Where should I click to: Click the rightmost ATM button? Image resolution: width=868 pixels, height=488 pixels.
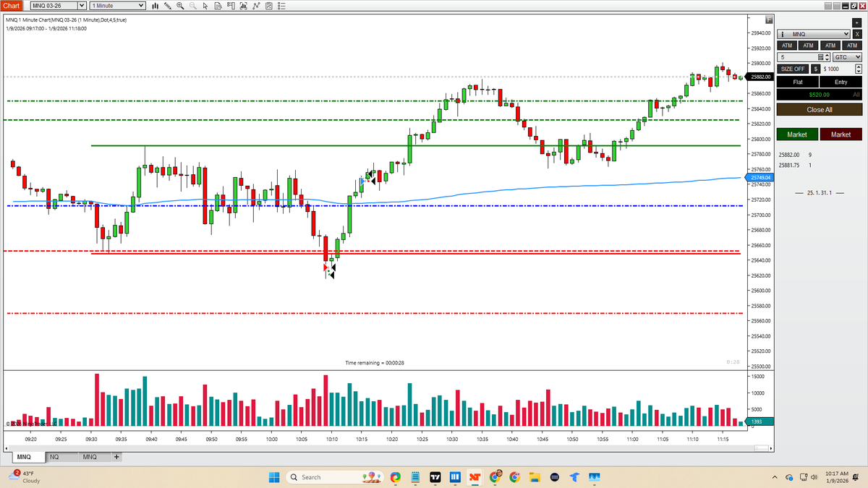click(852, 46)
